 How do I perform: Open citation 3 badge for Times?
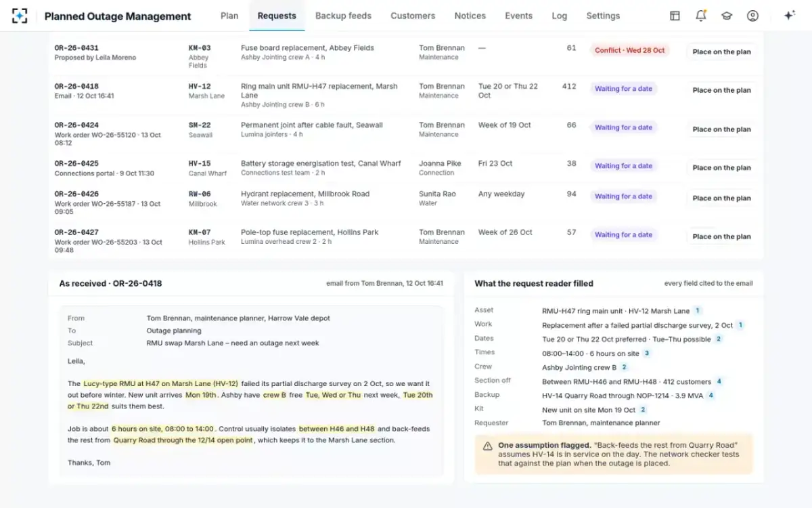[x=647, y=353]
